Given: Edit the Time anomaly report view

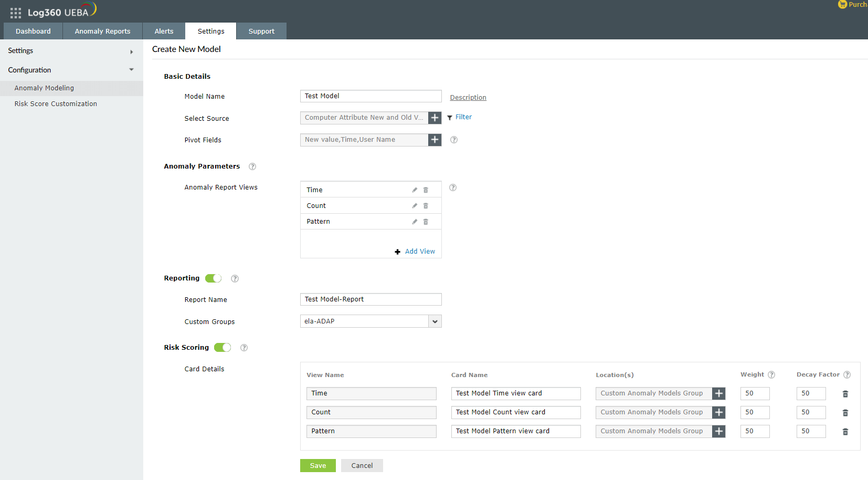Looking at the screenshot, I should click(x=414, y=190).
